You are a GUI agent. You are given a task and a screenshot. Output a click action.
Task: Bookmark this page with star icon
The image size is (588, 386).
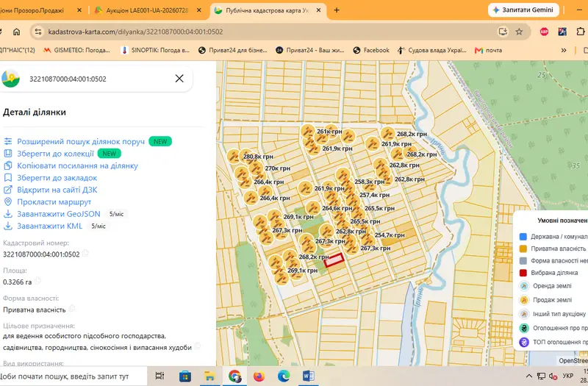(x=519, y=32)
